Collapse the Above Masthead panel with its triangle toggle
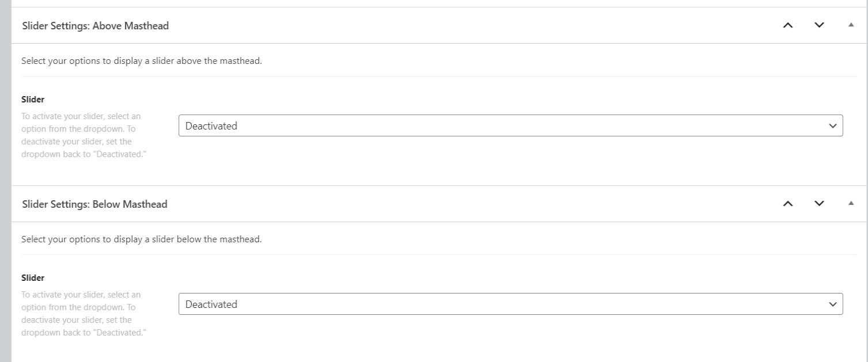 coord(851,25)
